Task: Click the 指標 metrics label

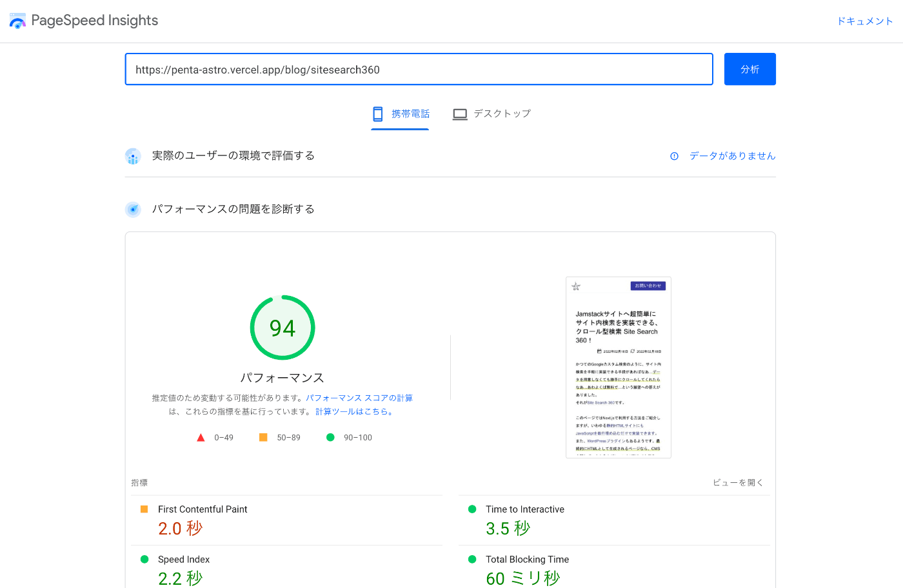Action: 139,482
